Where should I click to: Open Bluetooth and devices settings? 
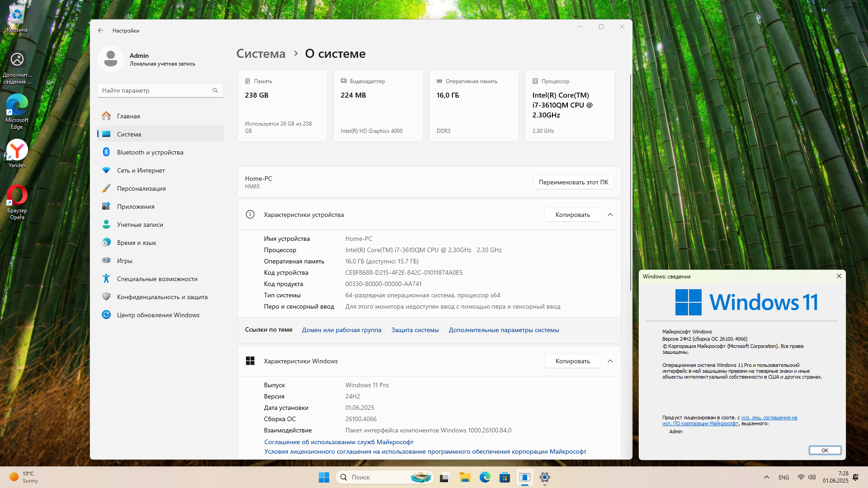(150, 152)
